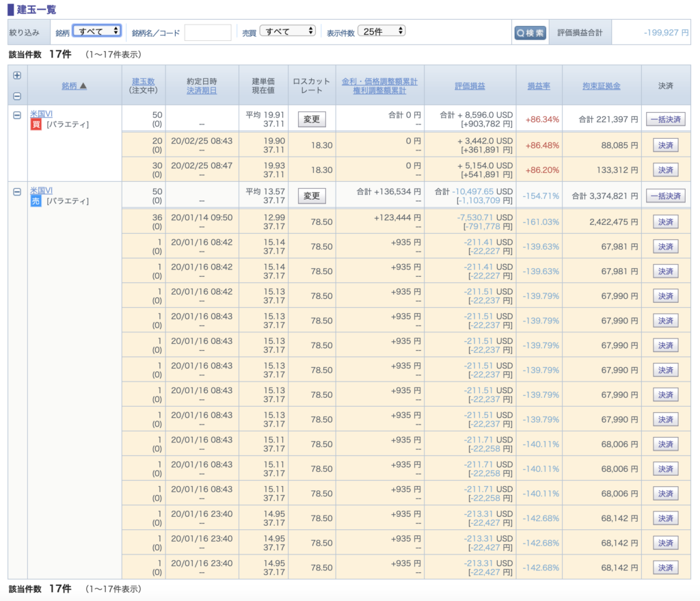Sort by 評価損益 column header
700x601 pixels.
point(470,85)
